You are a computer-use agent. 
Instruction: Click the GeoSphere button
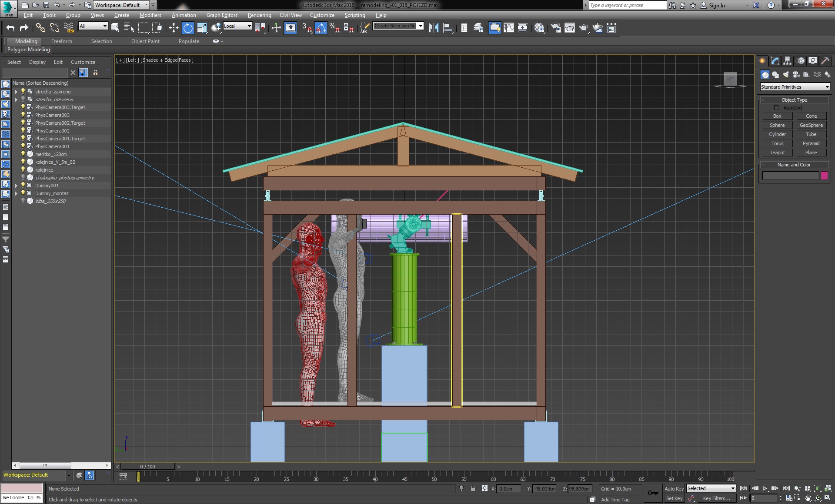pyautogui.click(x=811, y=125)
